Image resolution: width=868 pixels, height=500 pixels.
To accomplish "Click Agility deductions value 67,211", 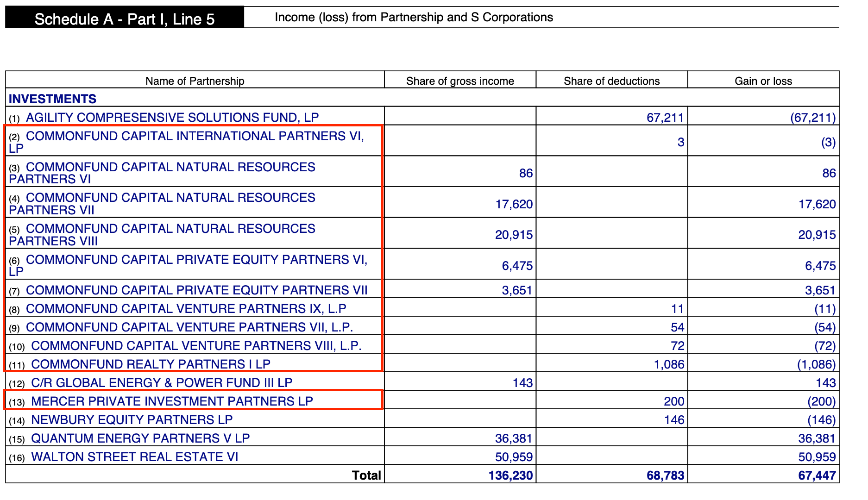I will click(x=666, y=118).
